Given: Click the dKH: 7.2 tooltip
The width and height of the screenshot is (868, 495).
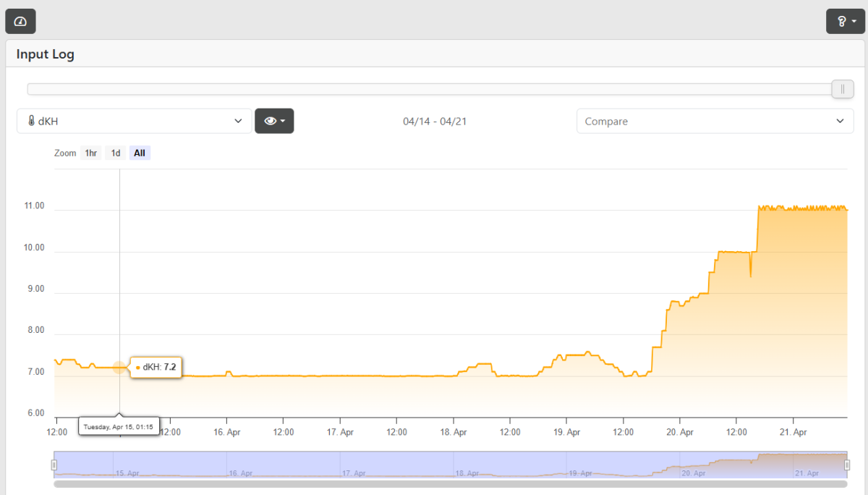Looking at the screenshot, I should [155, 368].
